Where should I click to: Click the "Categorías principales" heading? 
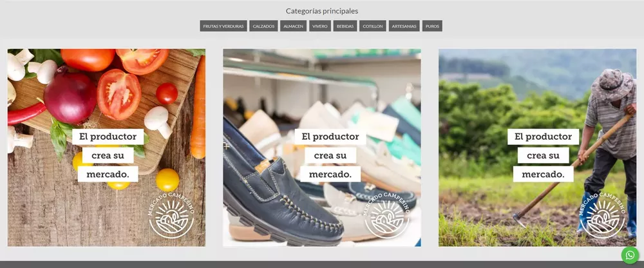(x=322, y=11)
